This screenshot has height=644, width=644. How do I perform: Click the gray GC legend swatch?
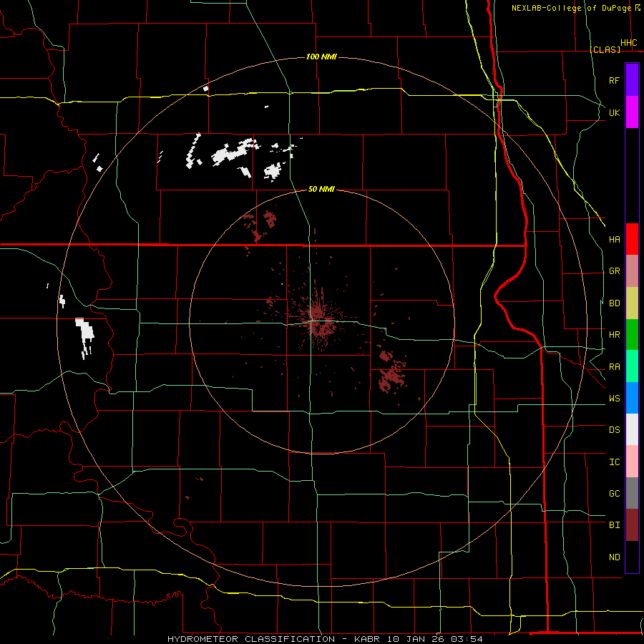point(632,493)
